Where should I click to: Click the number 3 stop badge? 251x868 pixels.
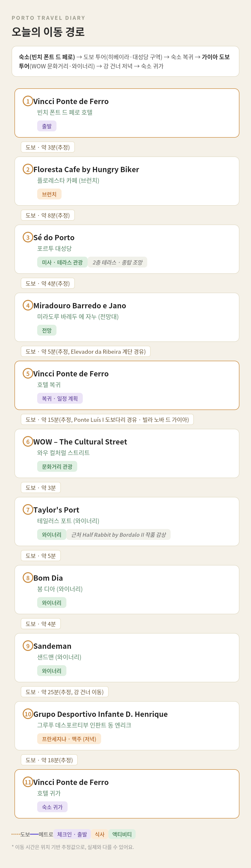pos(28,237)
